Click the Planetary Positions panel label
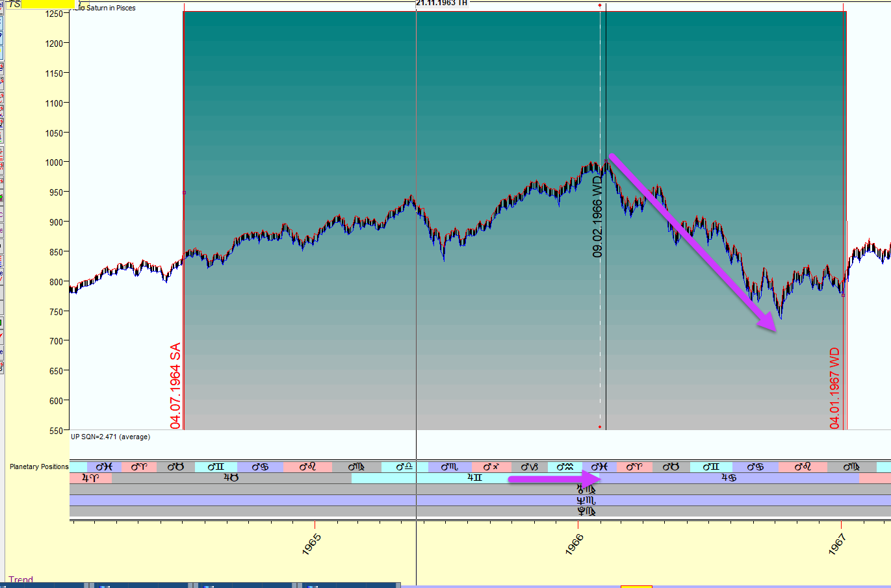This screenshot has height=588, width=891. [x=39, y=467]
